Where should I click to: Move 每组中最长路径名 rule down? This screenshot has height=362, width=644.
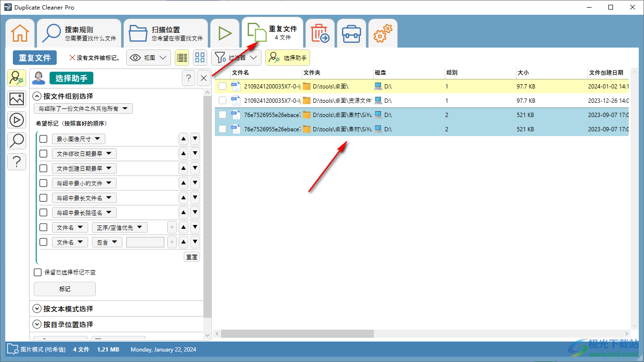[195, 213]
